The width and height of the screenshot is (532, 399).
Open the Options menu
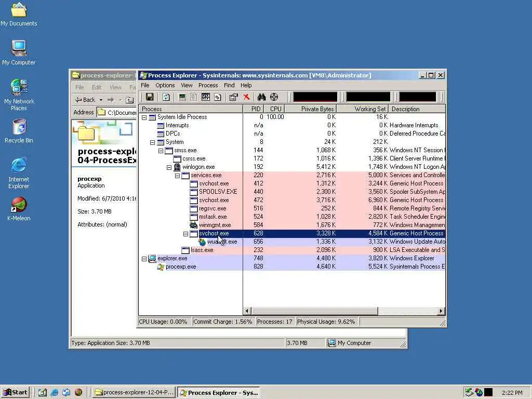point(165,85)
